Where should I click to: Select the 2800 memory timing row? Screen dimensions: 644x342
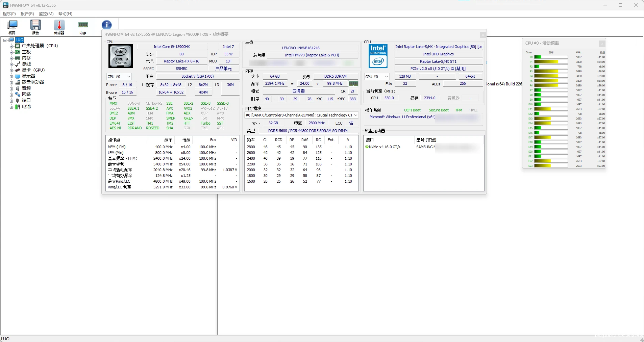(x=301, y=147)
